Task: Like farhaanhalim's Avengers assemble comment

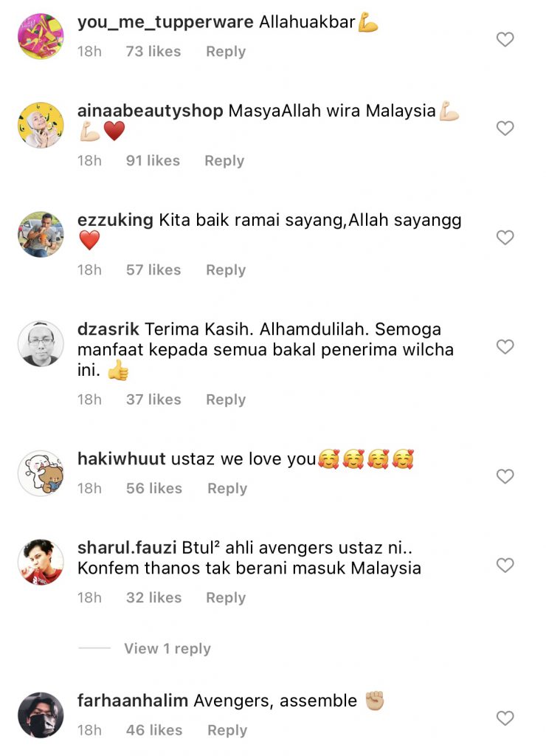Action: tap(505, 718)
